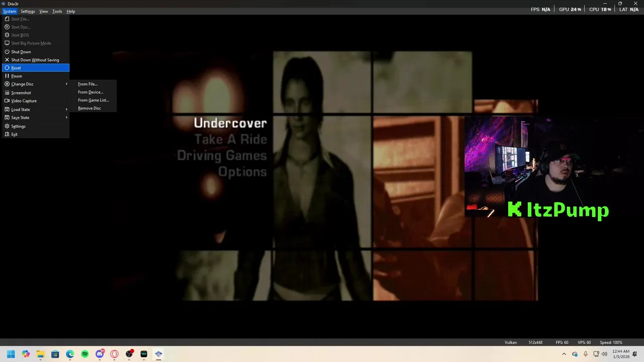644x362 pixels.
Task: Click VPS: 60 in status bar
Action: pos(584,342)
